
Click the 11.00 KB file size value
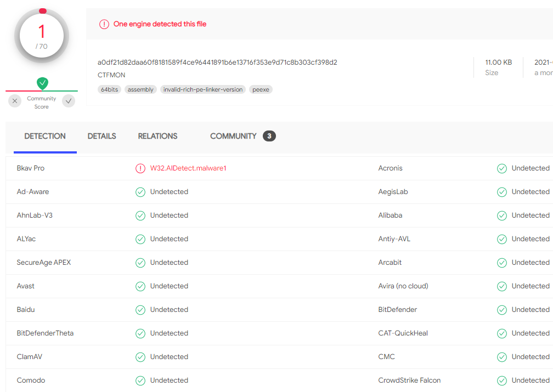tap(498, 63)
